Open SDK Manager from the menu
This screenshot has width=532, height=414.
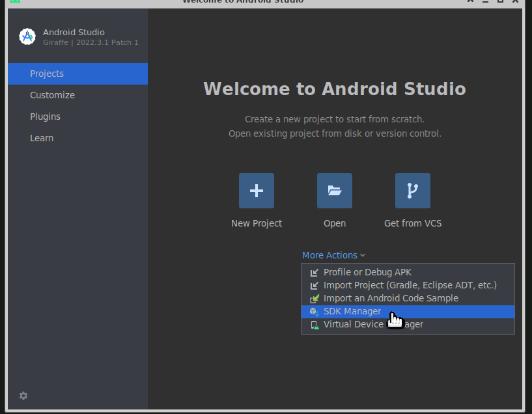pos(408,312)
